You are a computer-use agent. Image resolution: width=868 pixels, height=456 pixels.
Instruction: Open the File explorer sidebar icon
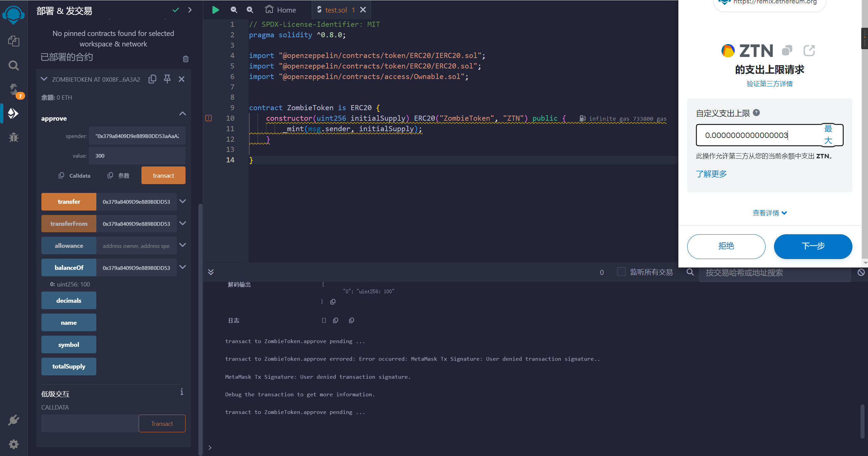point(14,41)
